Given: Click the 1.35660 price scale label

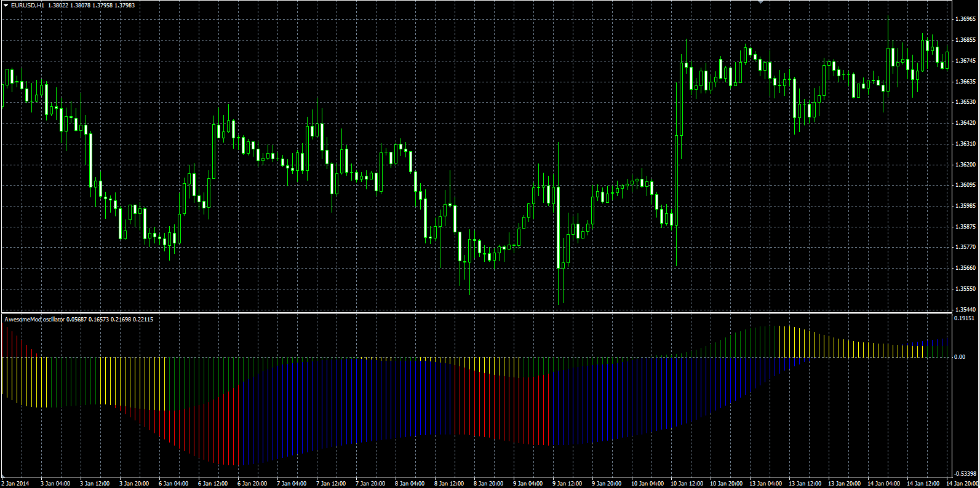Looking at the screenshot, I should click(x=965, y=268).
